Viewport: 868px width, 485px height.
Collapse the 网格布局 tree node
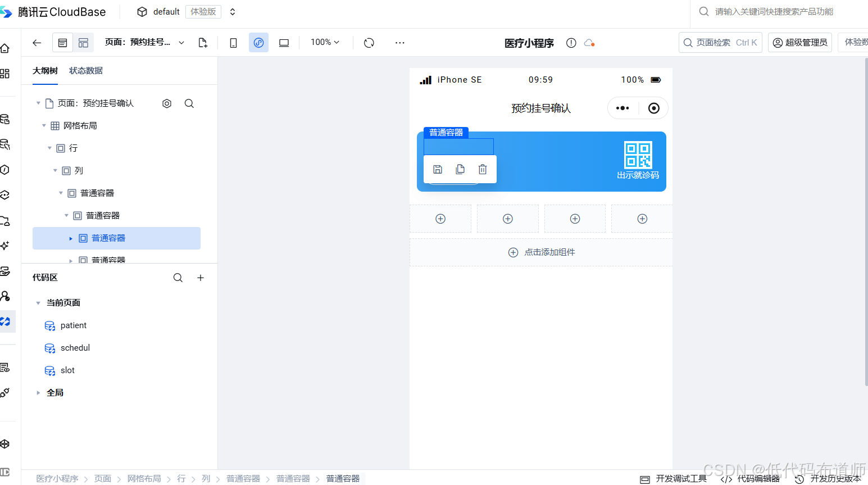pos(44,125)
